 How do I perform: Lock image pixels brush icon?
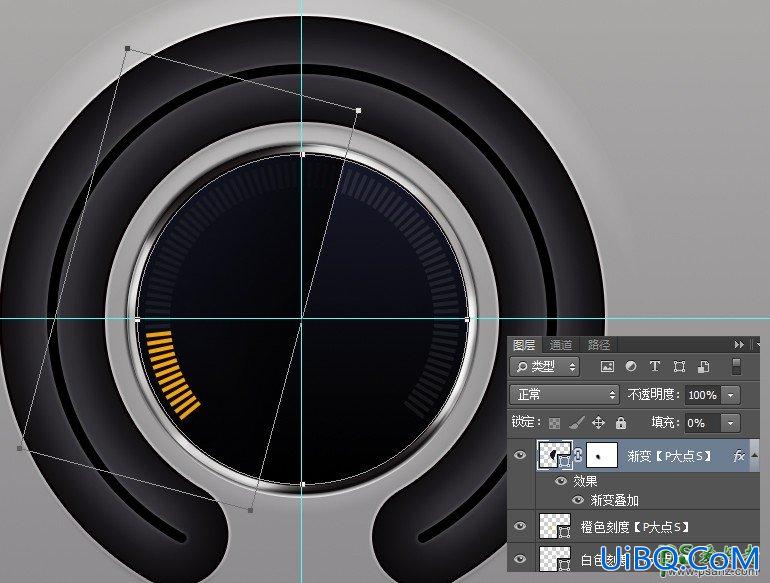(x=577, y=423)
